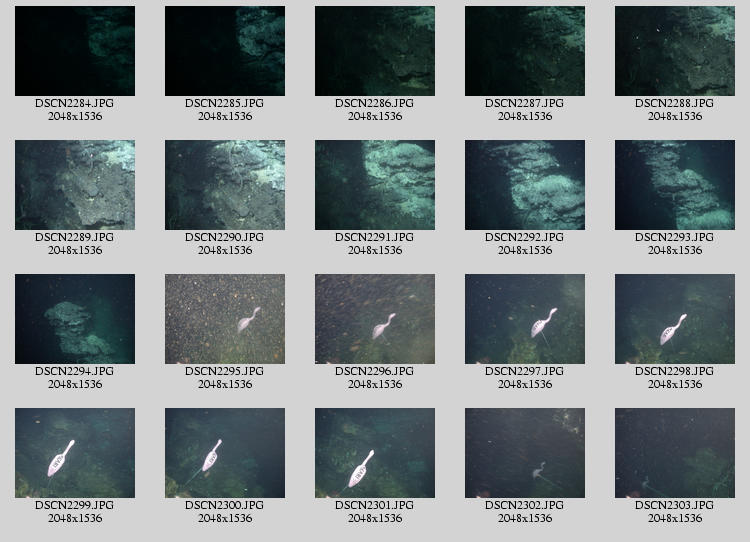Click the DSCN2290.JPG filename label
This screenshot has width=750, height=542.
click(225, 237)
